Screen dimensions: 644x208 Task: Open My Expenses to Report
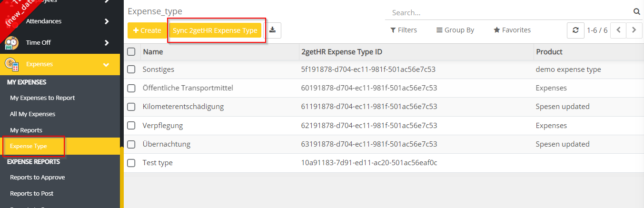tap(42, 98)
